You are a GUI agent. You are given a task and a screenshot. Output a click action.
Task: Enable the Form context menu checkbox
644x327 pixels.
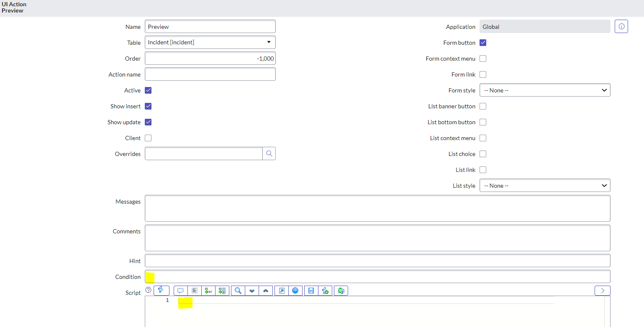point(483,59)
